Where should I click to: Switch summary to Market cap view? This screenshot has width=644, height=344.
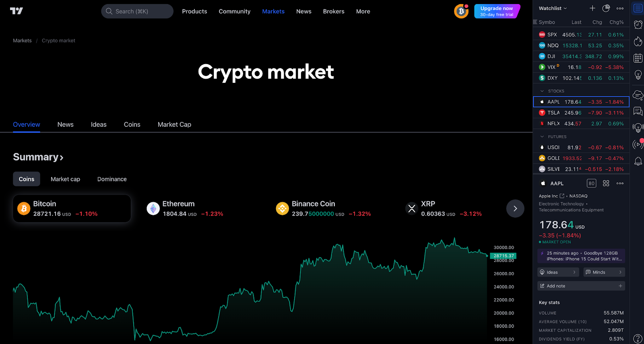point(65,179)
